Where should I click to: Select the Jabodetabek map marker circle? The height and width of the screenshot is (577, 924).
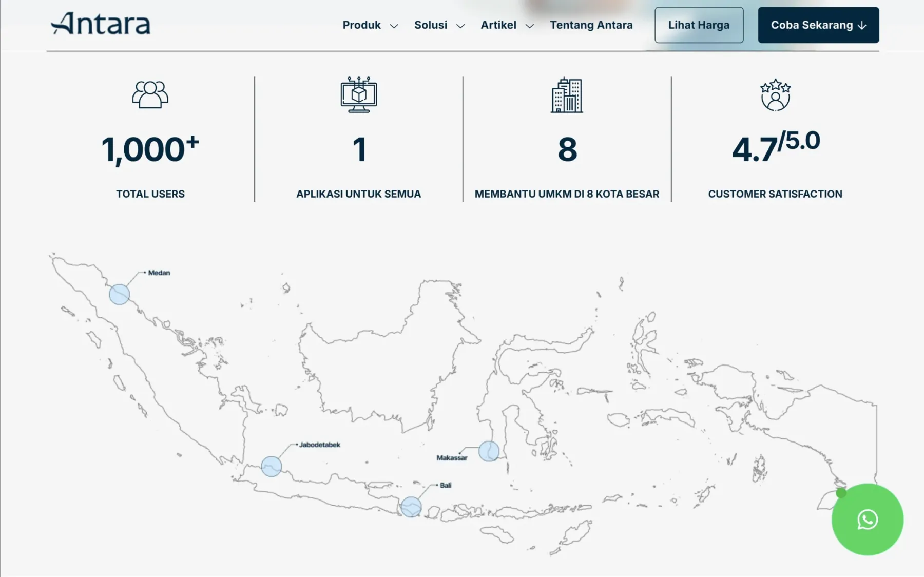tap(271, 466)
